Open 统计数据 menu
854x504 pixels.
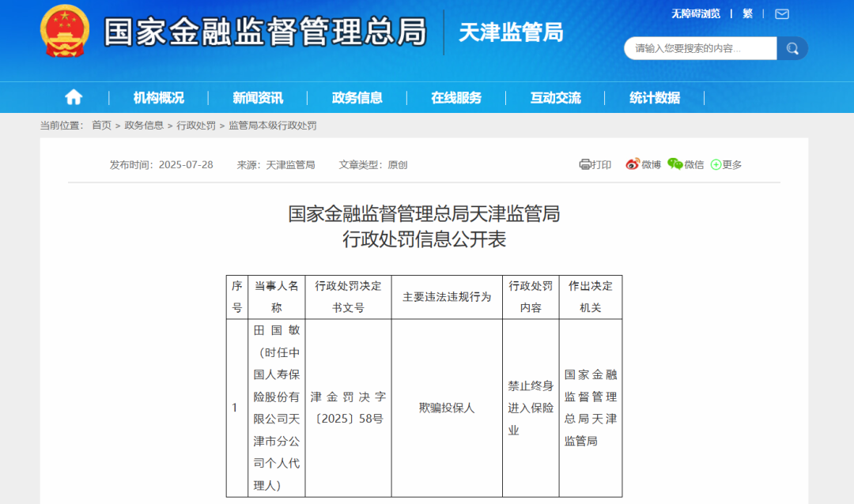click(655, 98)
